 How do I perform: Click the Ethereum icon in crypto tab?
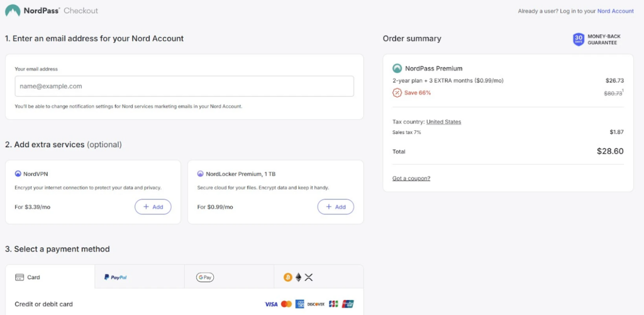tap(299, 277)
